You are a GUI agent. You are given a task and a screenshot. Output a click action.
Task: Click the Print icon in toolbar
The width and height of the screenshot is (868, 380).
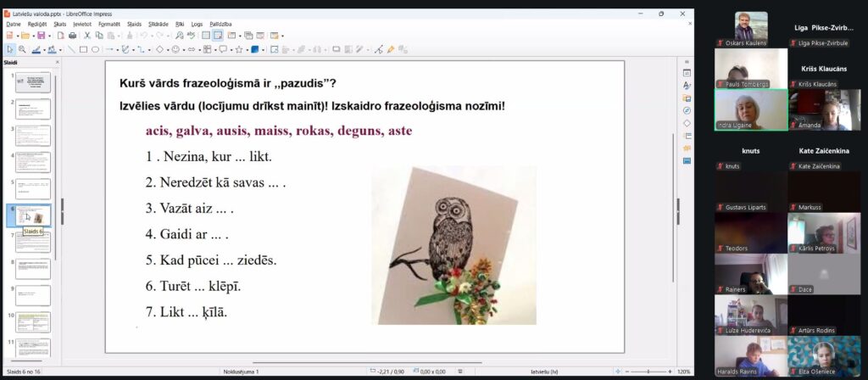pyautogui.click(x=71, y=36)
